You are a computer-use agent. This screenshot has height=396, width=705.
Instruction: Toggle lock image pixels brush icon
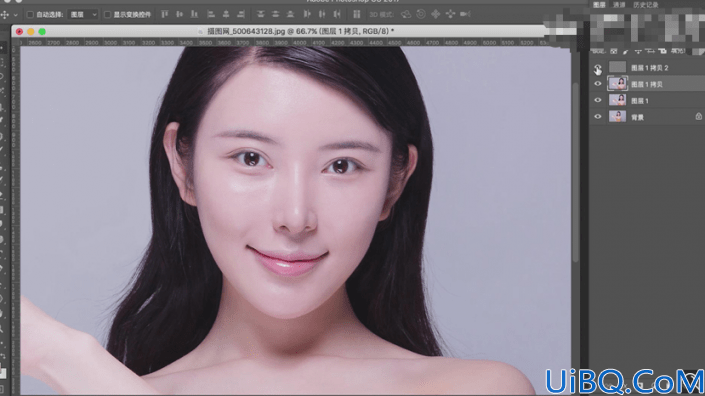pyautogui.click(x=625, y=52)
